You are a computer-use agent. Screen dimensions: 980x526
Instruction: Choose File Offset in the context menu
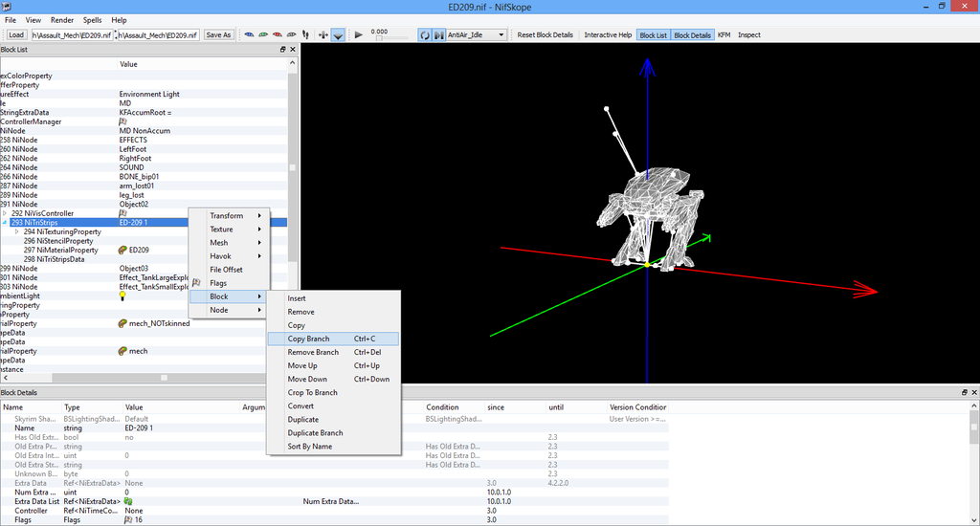(230, 270)
